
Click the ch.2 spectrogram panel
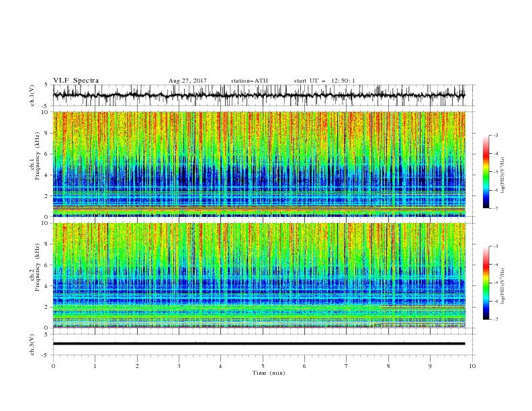(x=259, y=275)
